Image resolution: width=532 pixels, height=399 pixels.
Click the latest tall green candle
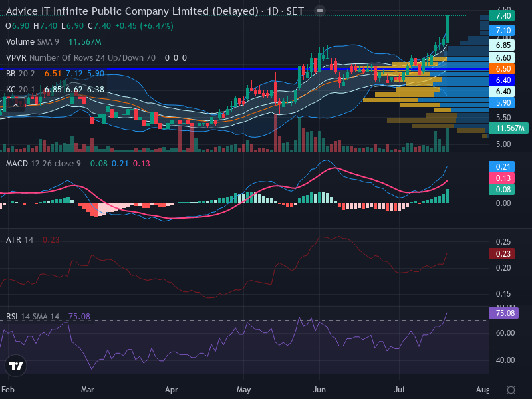(x=447, y=29)
